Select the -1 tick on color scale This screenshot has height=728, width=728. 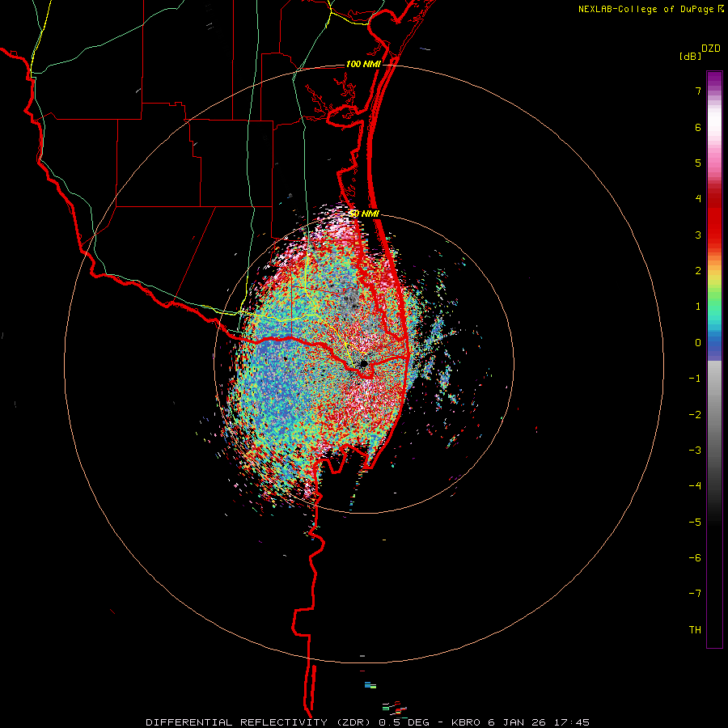[695, 379]
